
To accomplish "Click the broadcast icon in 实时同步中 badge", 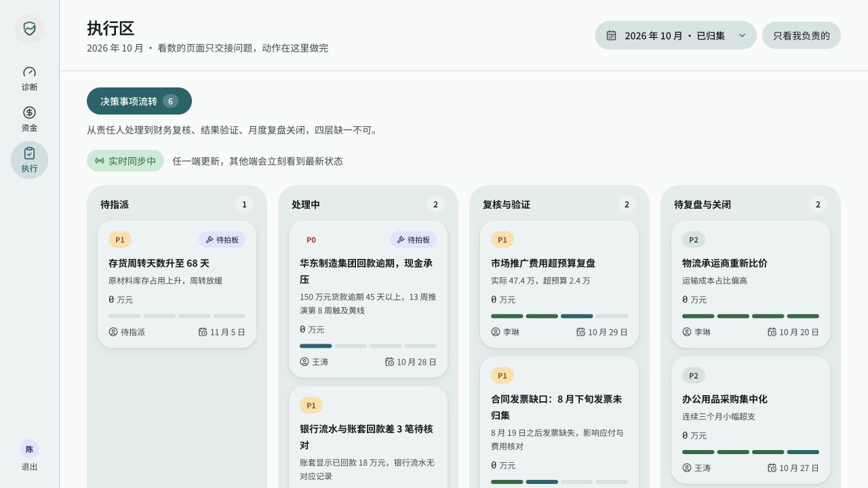I will click(100, 161).
